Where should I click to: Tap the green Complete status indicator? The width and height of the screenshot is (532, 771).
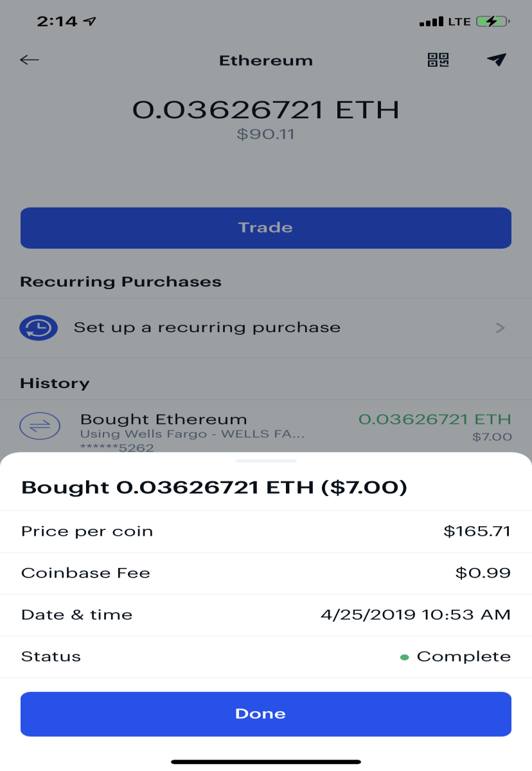click(405, 657)
